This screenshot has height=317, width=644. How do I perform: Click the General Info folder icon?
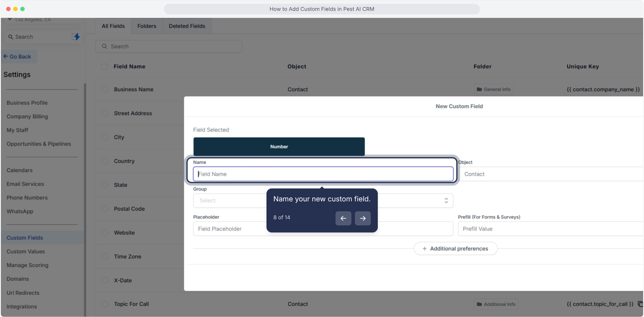click(479, 89)
